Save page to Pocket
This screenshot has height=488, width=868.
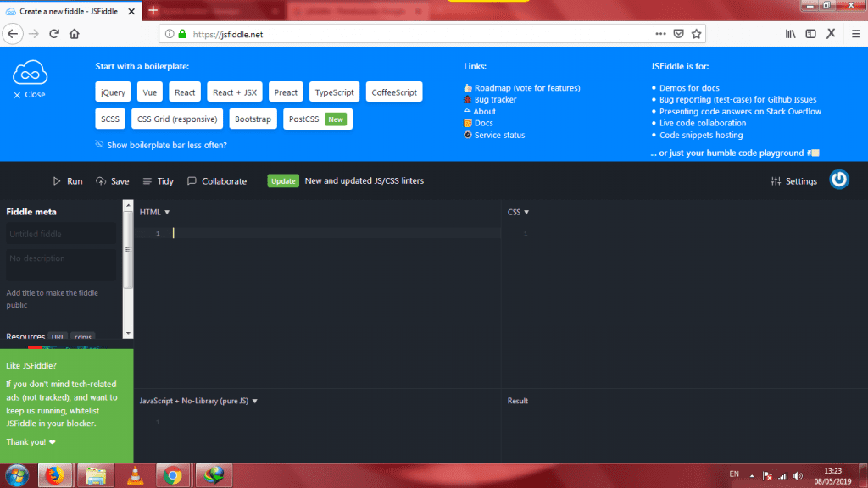coord(679,34)
